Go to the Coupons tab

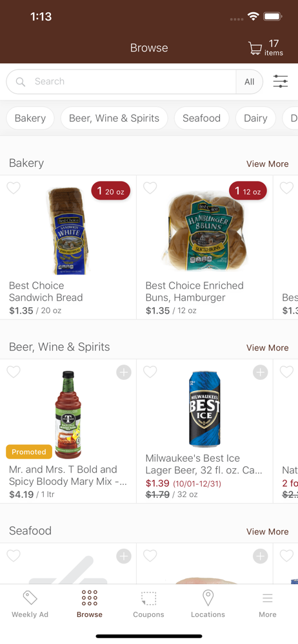click(x=148, y=604)
